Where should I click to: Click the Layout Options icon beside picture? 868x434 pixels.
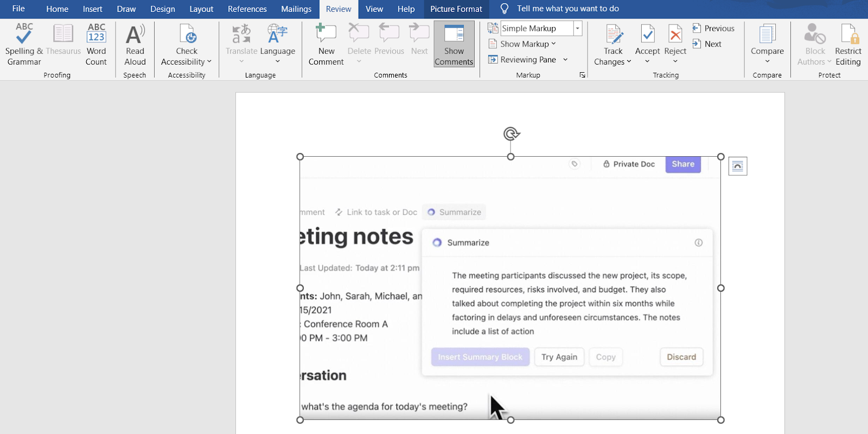coord(738,166)
